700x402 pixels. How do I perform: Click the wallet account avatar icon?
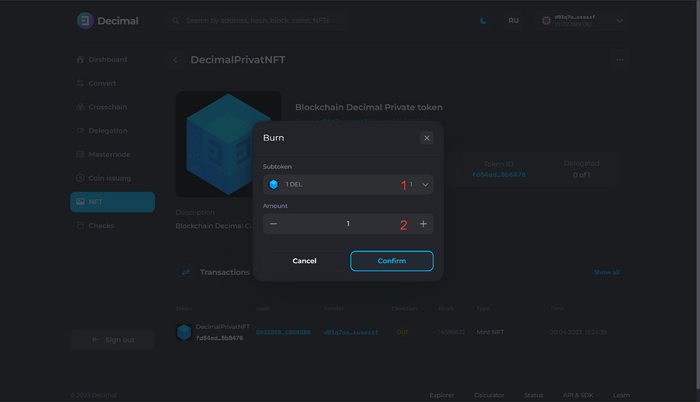(x=546, y=21)
